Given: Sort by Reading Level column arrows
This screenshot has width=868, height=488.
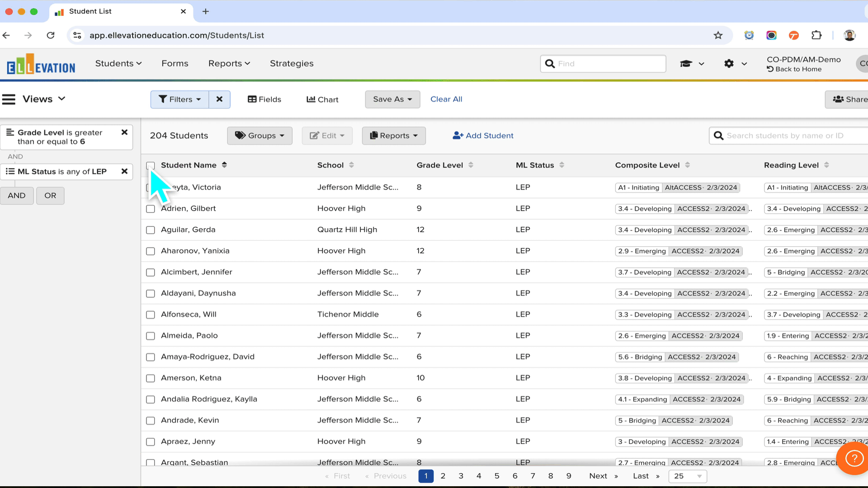Looking at the screenshot, I should 826,165.
